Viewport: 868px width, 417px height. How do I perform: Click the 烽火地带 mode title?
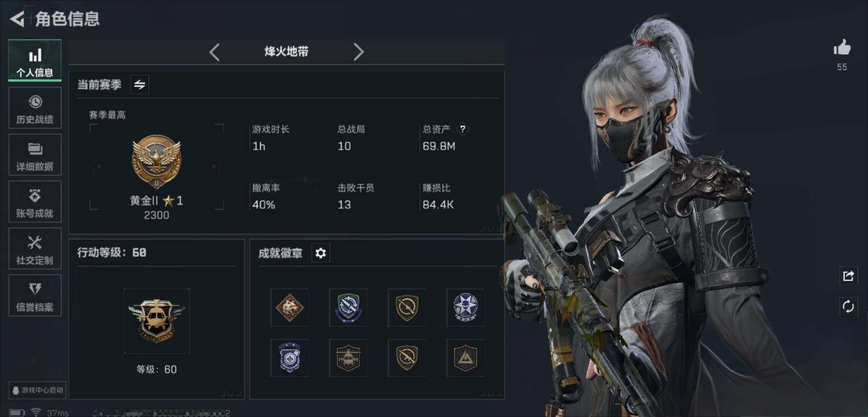pyautogui.click(x=286, y=51)
